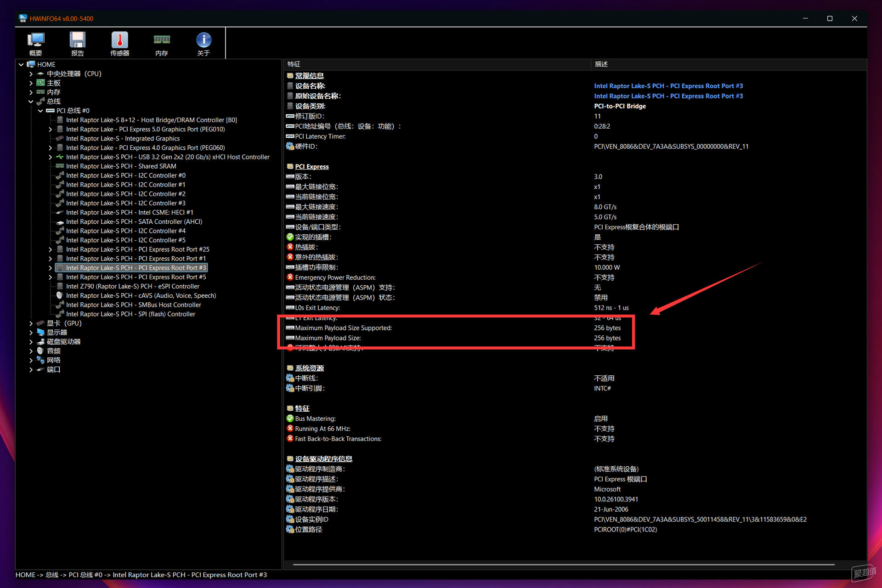Click the green check icon beside Bus Mastering
Screen dimensions: 882x588
click(x=290, y=418)
